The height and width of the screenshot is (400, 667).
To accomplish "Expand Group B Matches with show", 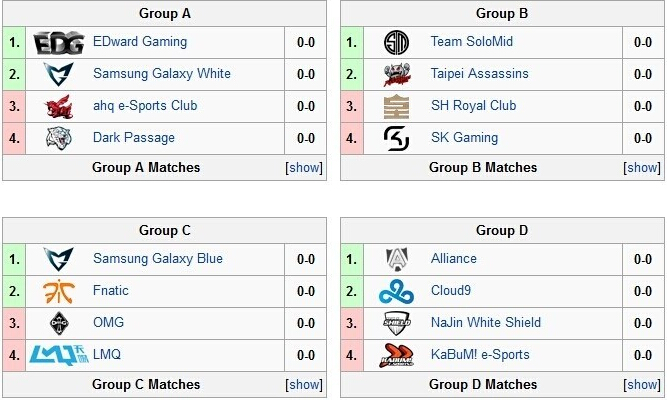I will [x=642, y=168].
